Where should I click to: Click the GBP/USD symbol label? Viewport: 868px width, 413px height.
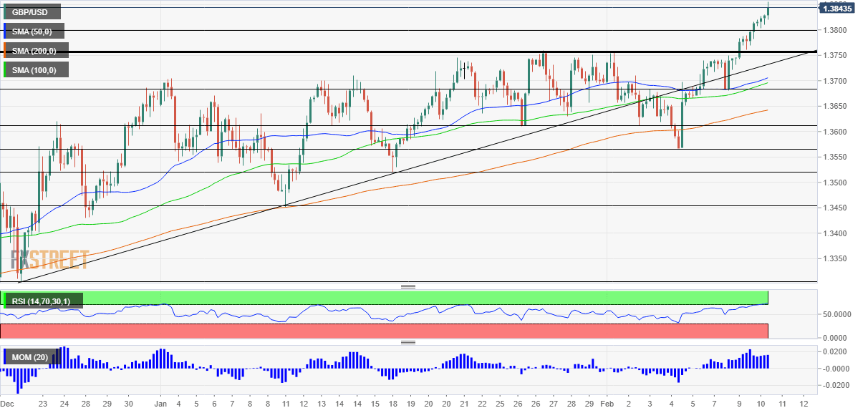(x=31, y=11)
